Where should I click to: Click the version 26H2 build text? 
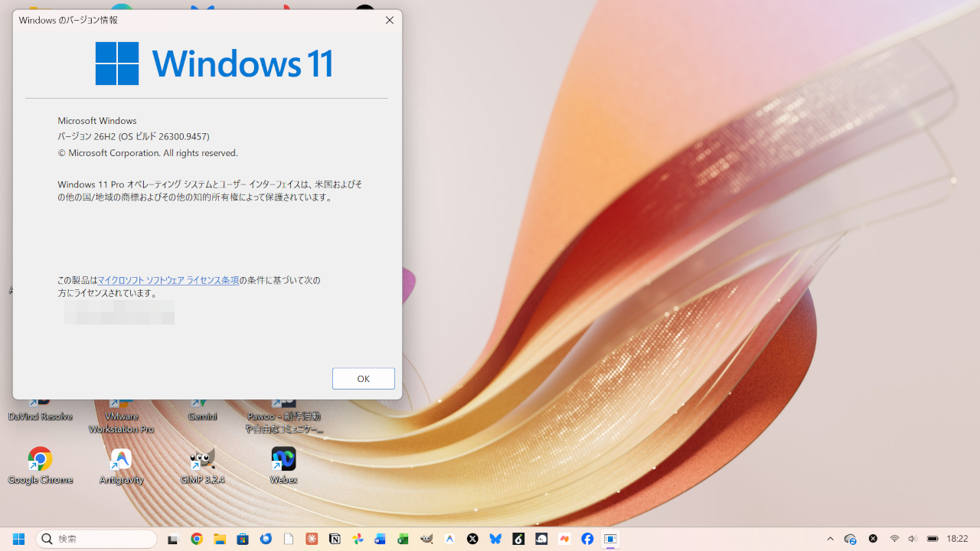(133, 136)
